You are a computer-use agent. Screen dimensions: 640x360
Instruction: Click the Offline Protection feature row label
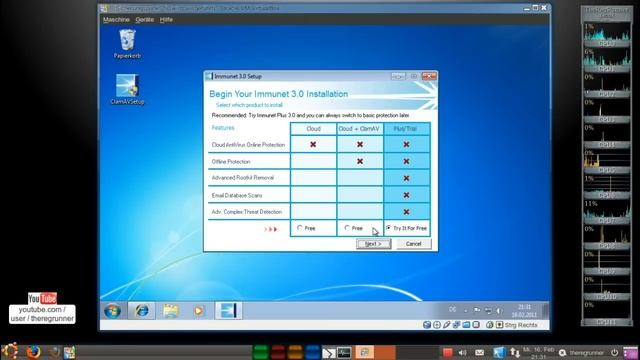pyautogui.click(x=231, y=162)
